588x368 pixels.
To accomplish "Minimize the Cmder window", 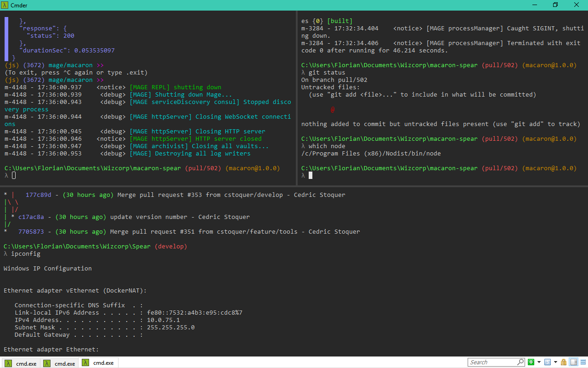I will (534, 5).
